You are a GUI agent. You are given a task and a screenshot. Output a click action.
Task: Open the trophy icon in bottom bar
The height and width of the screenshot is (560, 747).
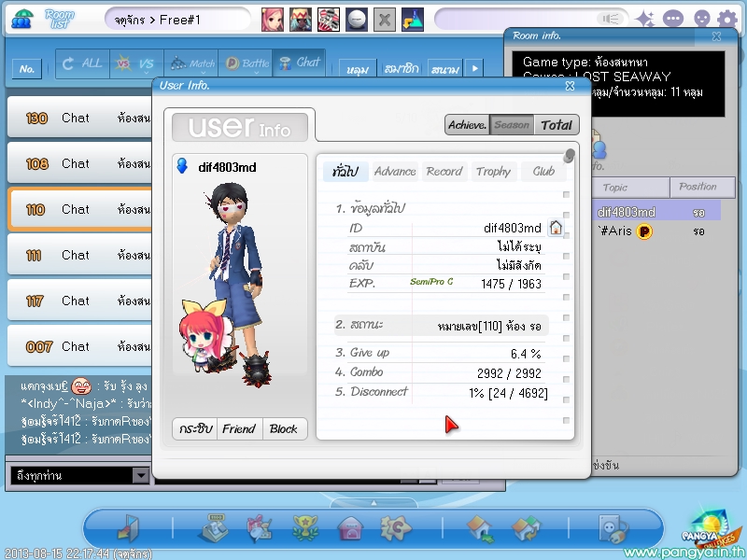(305, 528)
